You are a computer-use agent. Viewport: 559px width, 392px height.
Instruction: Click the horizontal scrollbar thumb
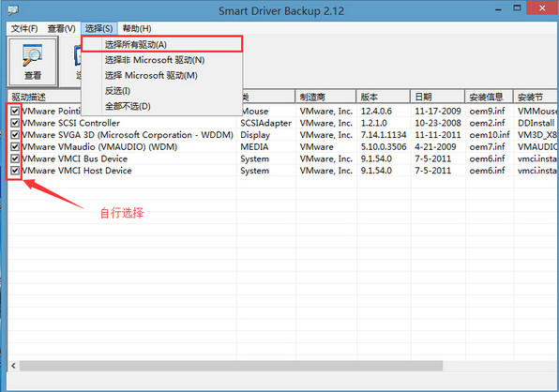pos(231,366)
